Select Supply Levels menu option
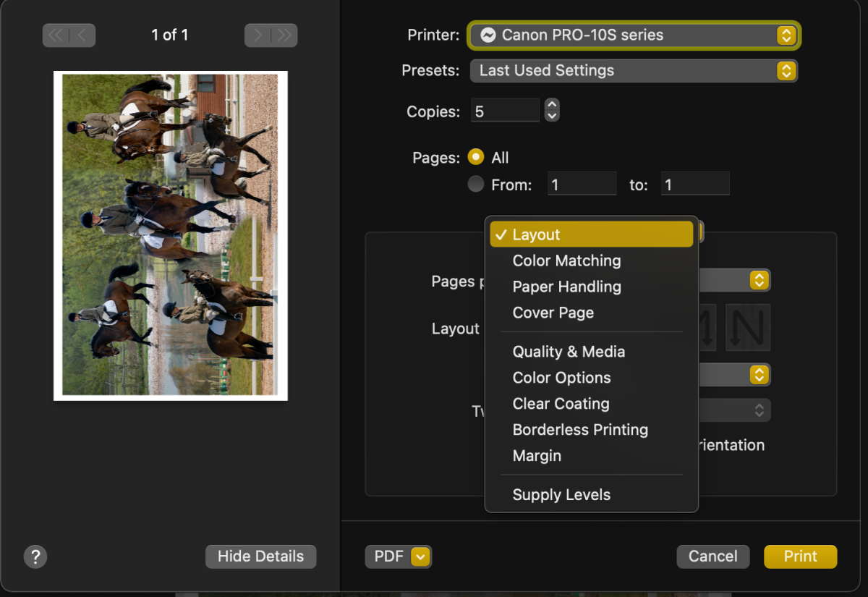The height and width of the screenshot is (597, 868). point(561,495)
